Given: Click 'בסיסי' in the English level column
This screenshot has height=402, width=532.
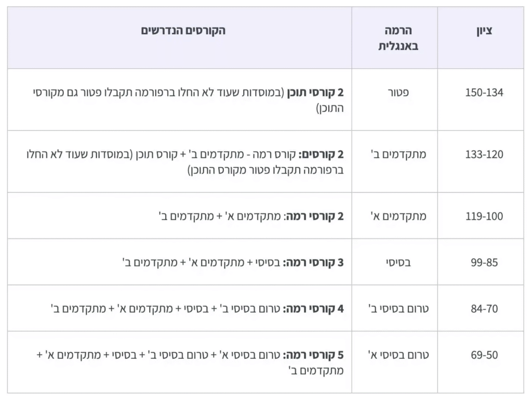Looking at the screenshot, I should [x=398, y=262].
